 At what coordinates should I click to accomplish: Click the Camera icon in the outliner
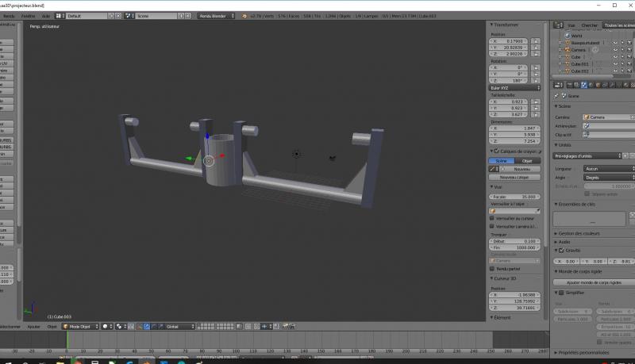coord(566,50)
